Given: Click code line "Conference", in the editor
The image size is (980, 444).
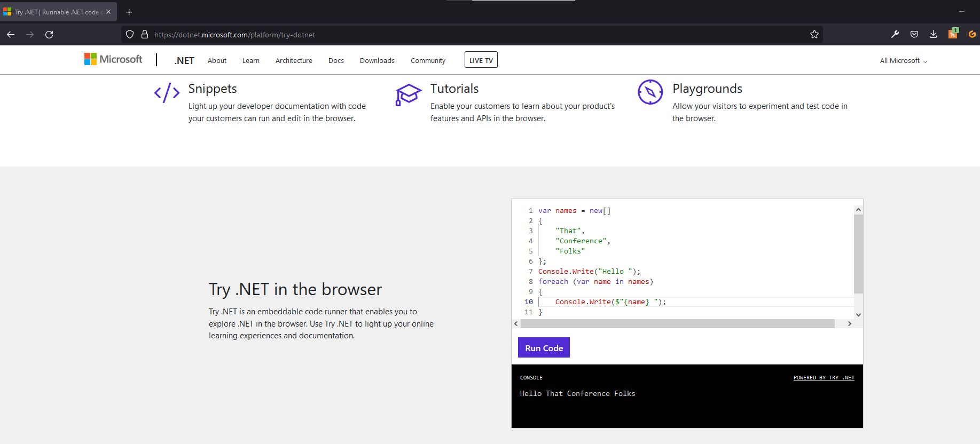Looking at the screenshot, I should point(583,241).
